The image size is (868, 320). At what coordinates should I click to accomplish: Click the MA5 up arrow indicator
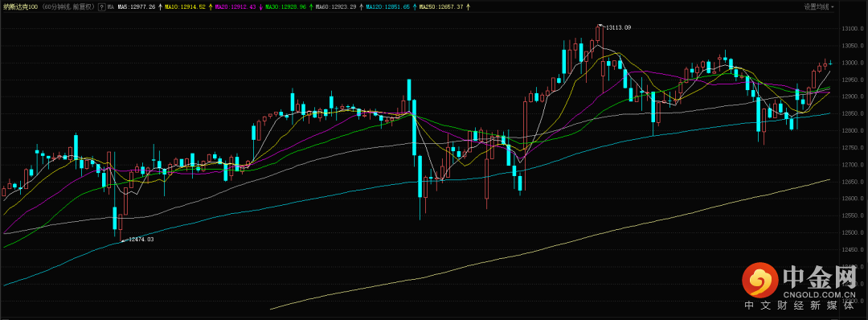pyautogui.click(x=160, y=7)
